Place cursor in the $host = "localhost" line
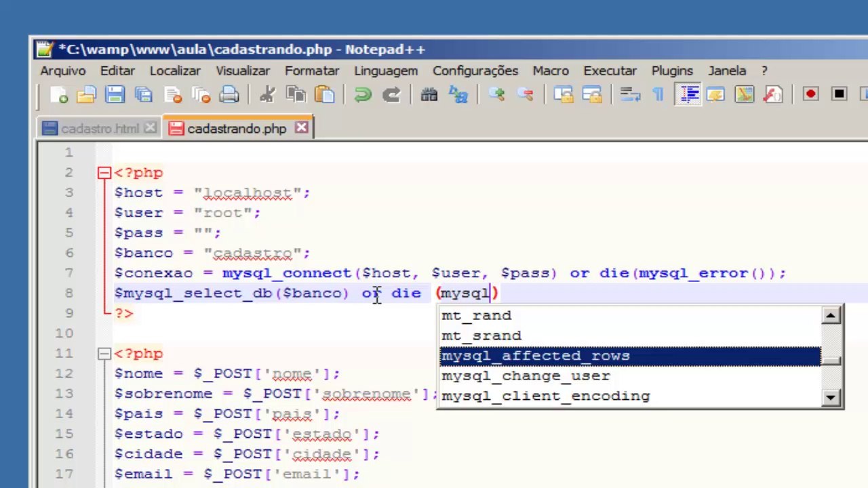This screenshot has width=868, height=488. [212, 192]
